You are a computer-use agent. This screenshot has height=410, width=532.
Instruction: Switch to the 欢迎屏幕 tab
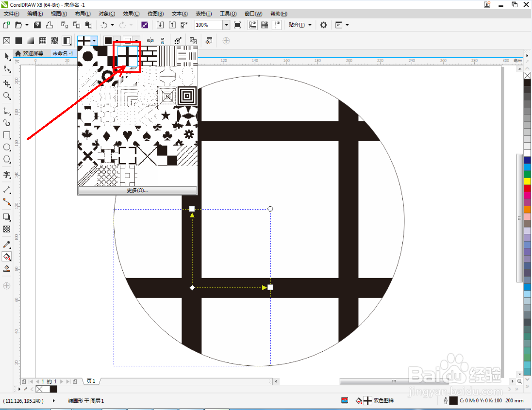click(x=30, y=53)
